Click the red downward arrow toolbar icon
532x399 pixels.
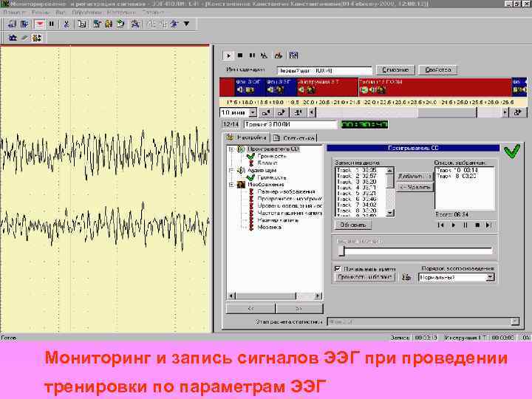40,24
